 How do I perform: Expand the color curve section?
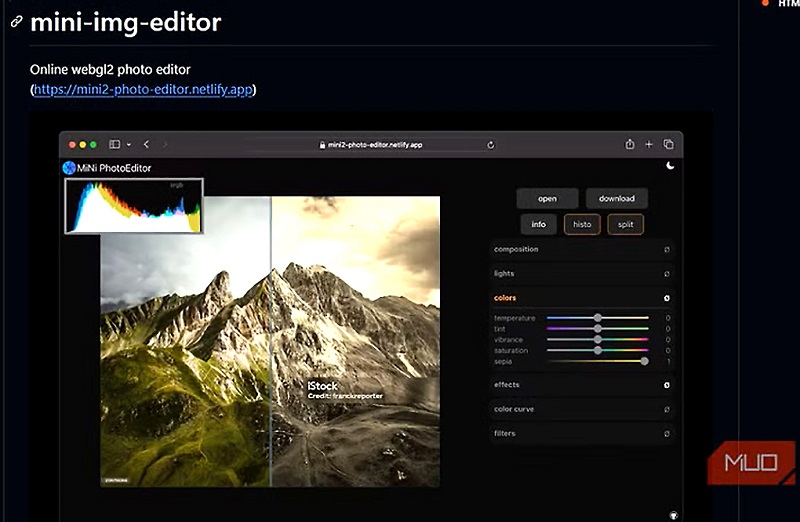(582, 409)
